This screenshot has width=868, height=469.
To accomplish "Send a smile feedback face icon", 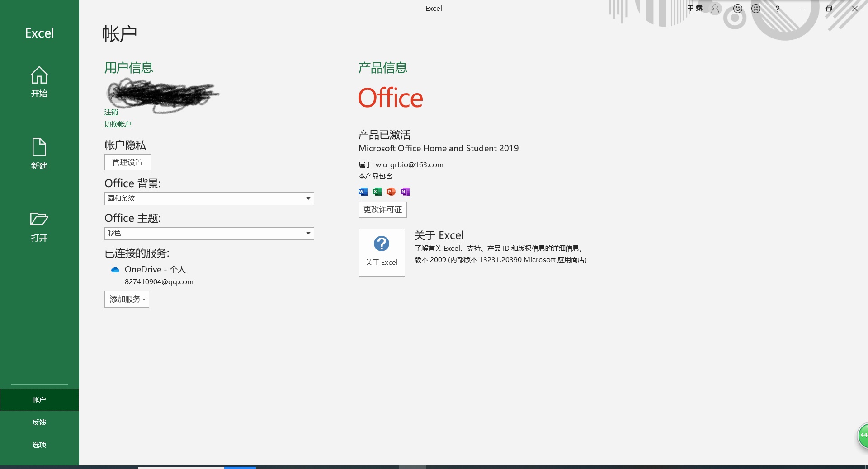I will 738,9.
